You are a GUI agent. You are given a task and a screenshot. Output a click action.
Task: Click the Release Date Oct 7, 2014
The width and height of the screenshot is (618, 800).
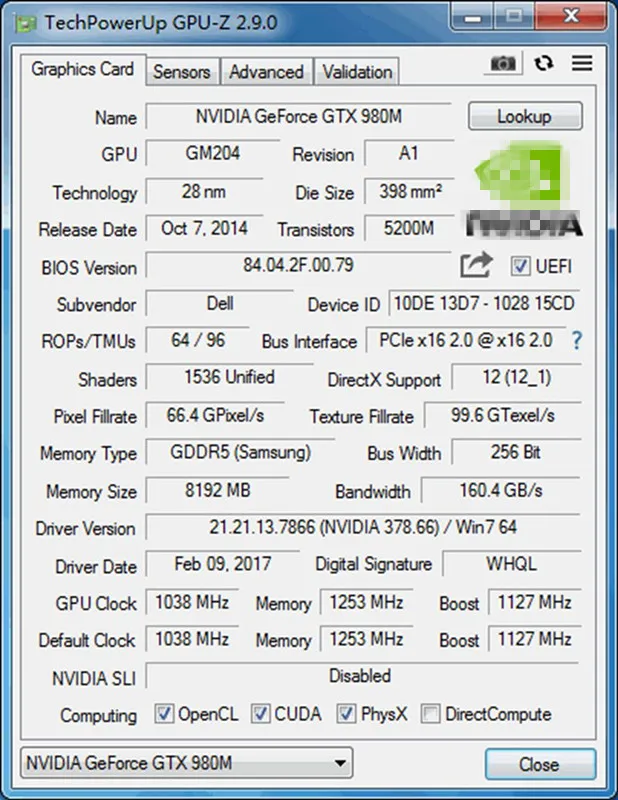point(204,228)
